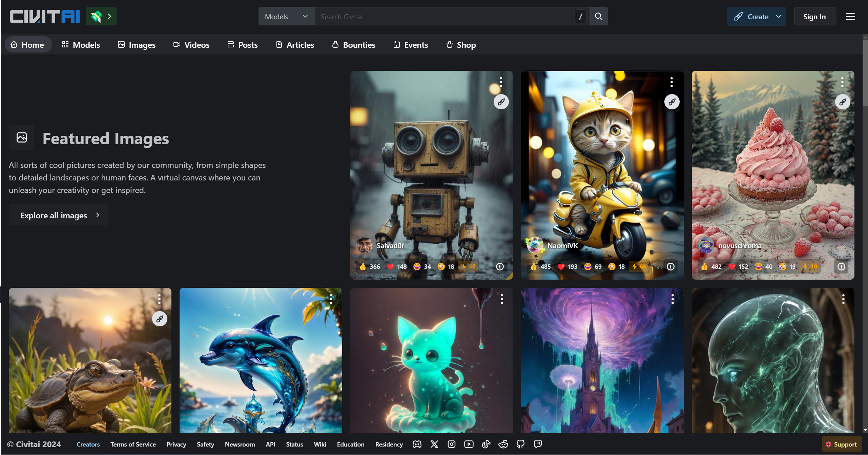Open info icon on yellow kitten image
Screen dimensions: 868x455
(x=670, y=267)
